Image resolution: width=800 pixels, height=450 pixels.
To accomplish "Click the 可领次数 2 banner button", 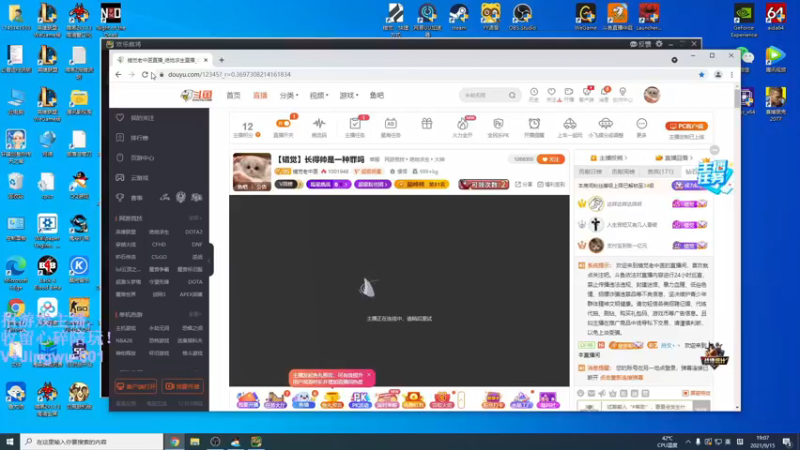I will click(484, 184).
